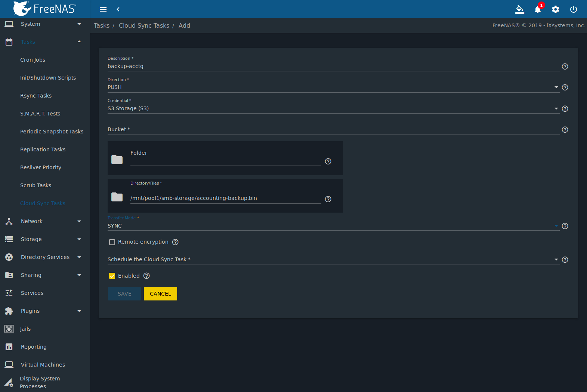The width and height of the screenshot is (587, 392).
Task: Open Resilver Priority
Action: click(41, 167)
